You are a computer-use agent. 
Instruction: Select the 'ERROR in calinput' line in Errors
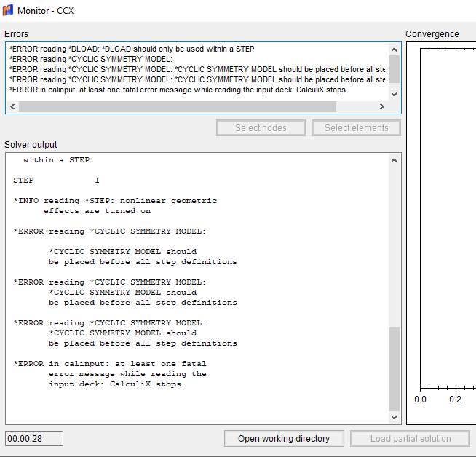point(178,90)
